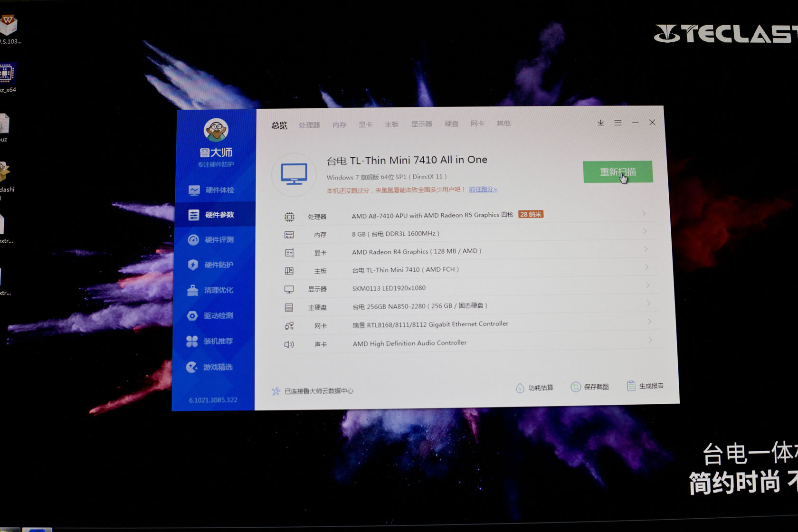Expand the RTL8168 Ethernet controller row chevron
Screen dimensions: 798x532
tap(650, 322)
